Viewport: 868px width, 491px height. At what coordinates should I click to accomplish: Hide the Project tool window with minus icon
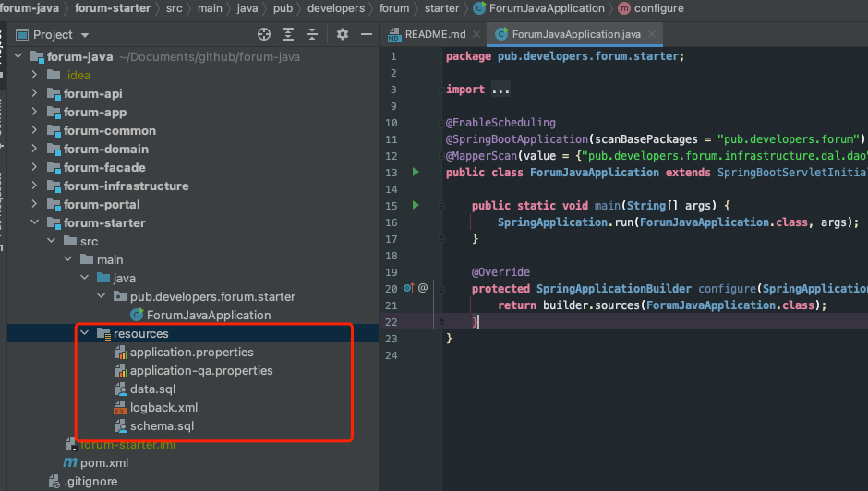pyautogui.click(x=367, y=34)
